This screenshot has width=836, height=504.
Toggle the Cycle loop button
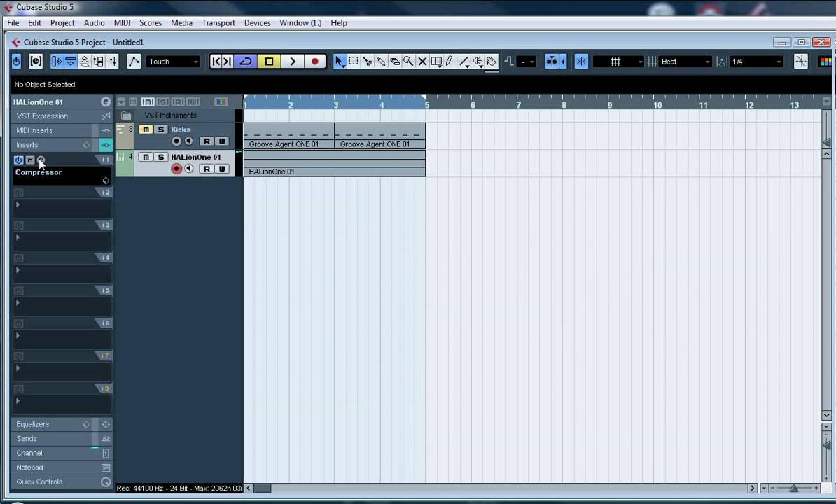[x=246, y=62]
